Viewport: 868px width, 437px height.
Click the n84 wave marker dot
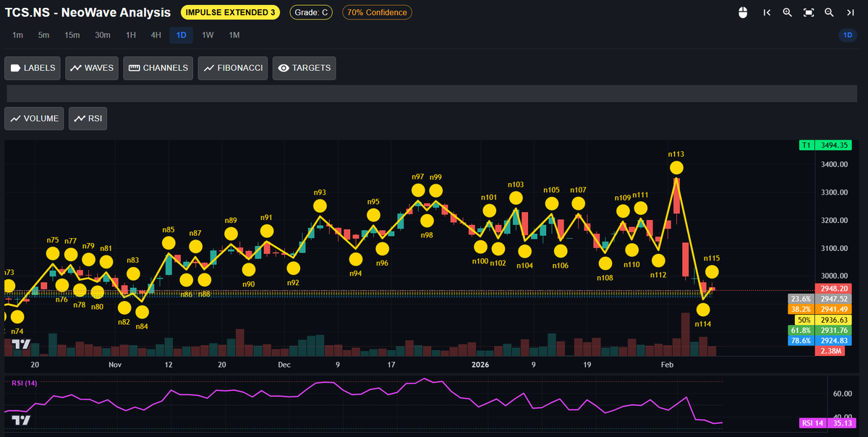coord(142,313)
